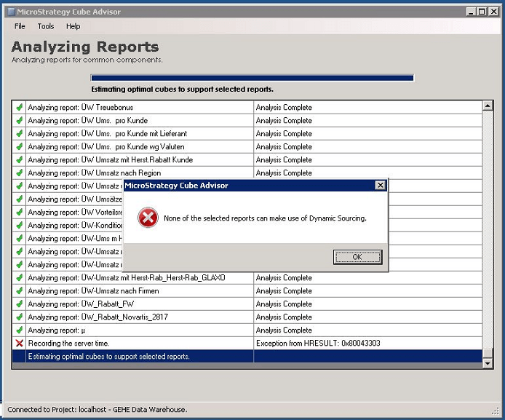Select 'ÜW Umsatz mit Herst.Rabatt Kunde' text
505x420 pixels.
pos(137,159)
